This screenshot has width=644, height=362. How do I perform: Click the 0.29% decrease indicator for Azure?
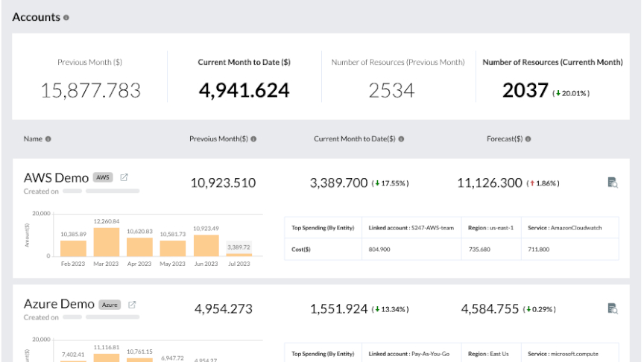coord(539,309)
